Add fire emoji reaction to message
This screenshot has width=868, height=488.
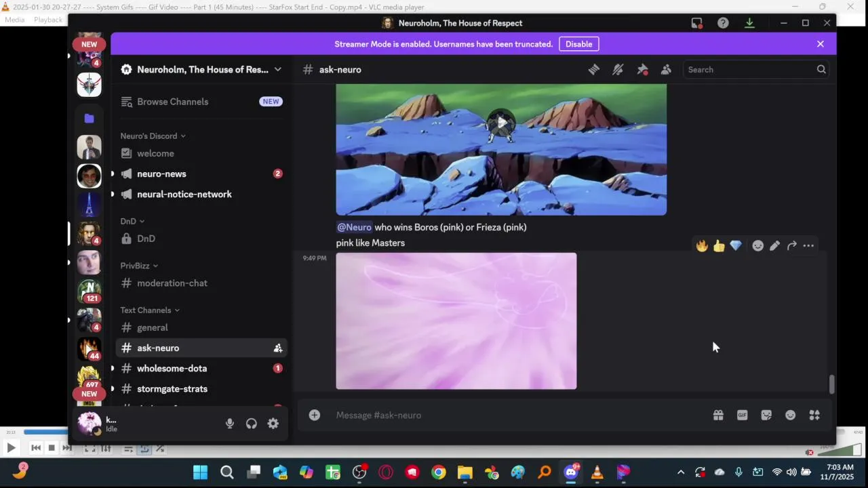click(x=702, y=245)
